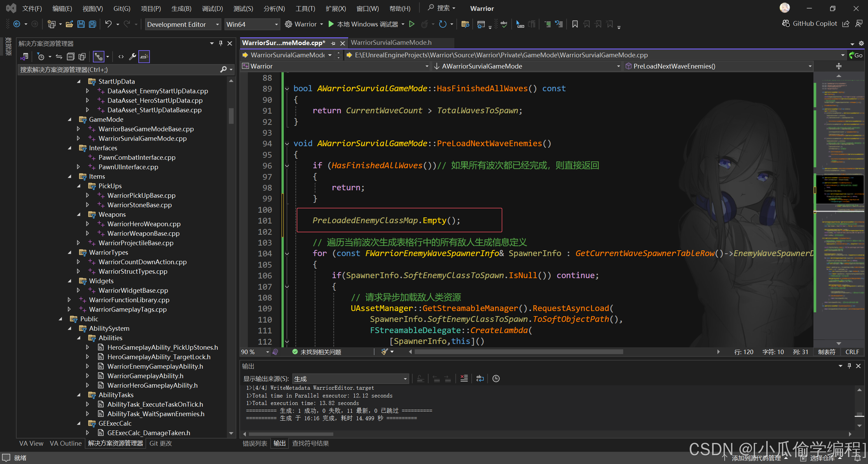
Task: Clear all text in the output window
Action: (x=464, y=379)
